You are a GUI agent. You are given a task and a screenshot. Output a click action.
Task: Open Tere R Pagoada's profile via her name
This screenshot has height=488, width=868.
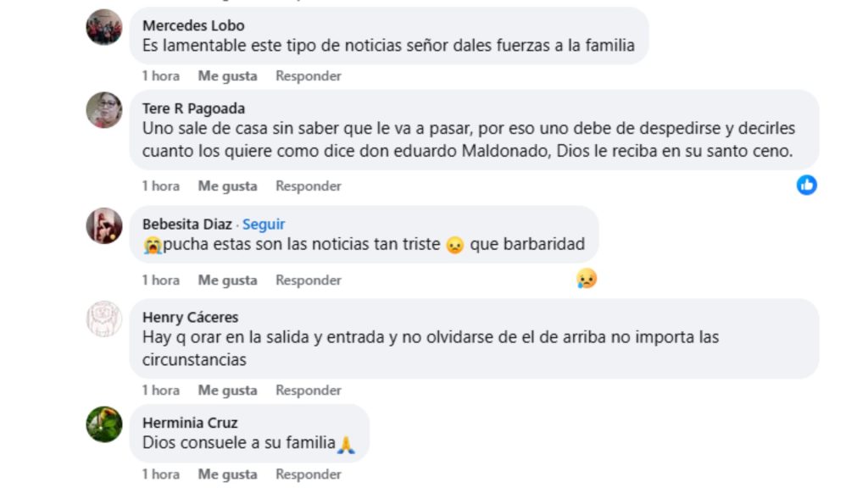(x=192, y=108)
